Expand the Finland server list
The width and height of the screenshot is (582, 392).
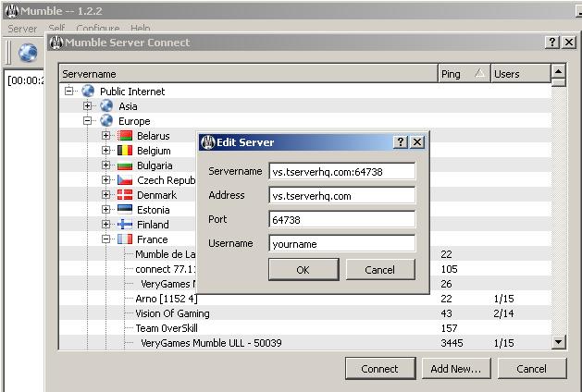pos(106,225)
